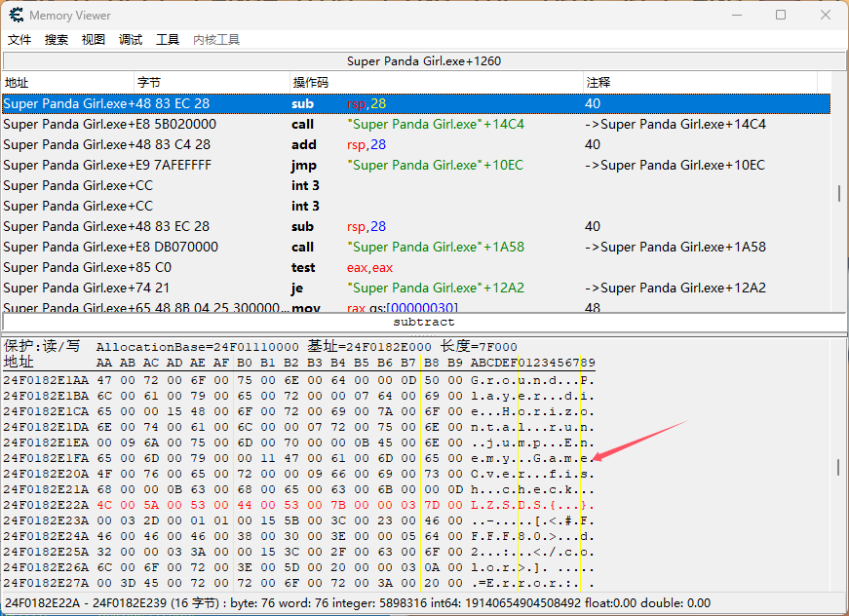Click hex address 24F0182E27A
The width and height of the screenshot is (849, 616).
(x=46, y=584)
